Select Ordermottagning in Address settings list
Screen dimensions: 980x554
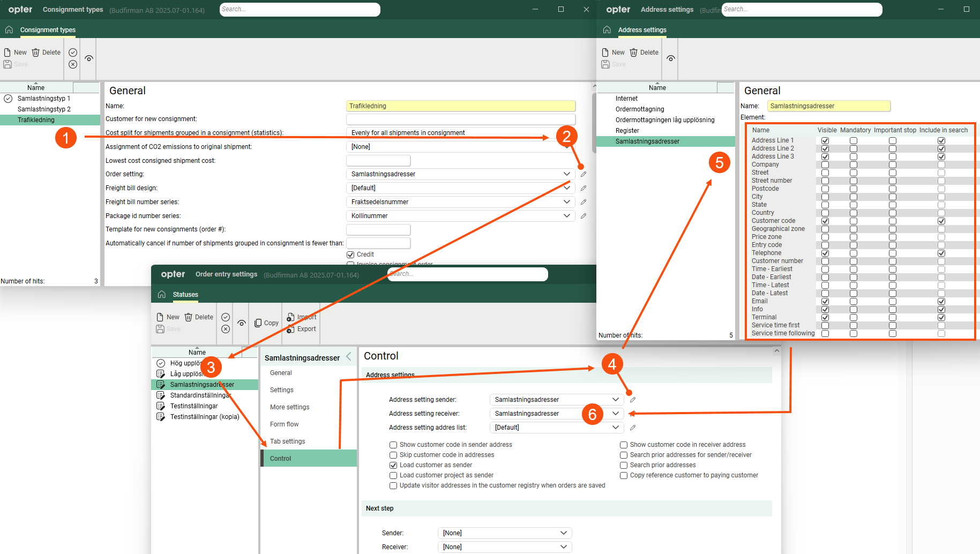point(639,109)
